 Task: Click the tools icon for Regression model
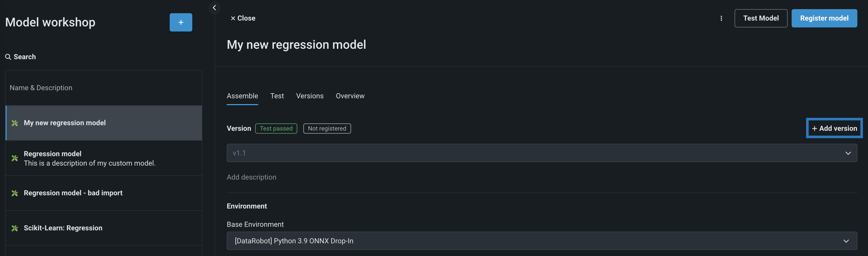pyautogui.click(x=15, y=158)
